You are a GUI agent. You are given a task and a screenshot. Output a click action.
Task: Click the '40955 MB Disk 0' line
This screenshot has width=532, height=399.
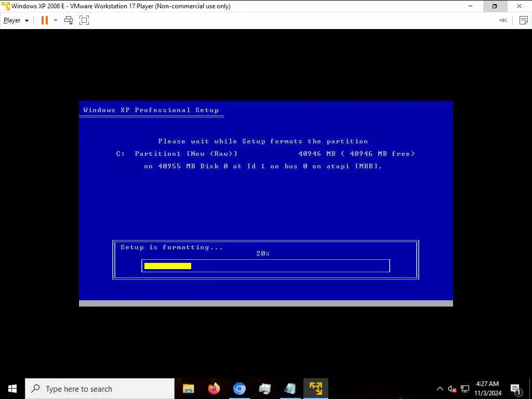click(263, 166)
